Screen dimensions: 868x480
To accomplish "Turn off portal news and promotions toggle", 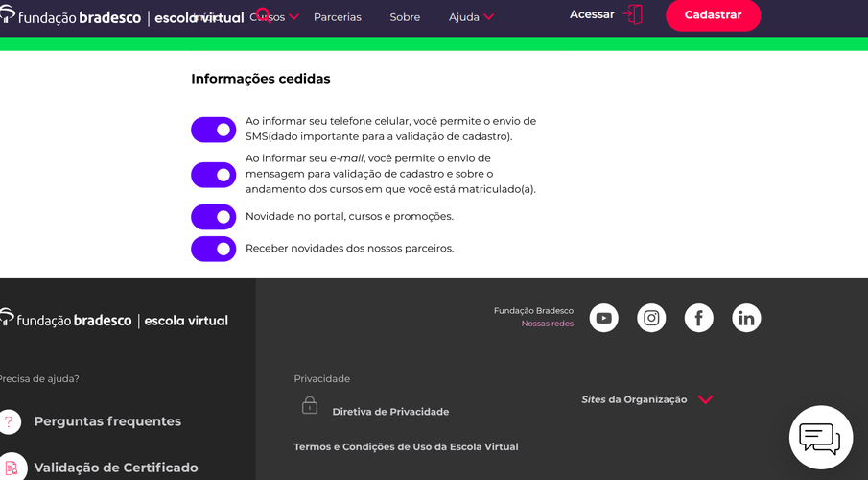I will pos(214,217).
